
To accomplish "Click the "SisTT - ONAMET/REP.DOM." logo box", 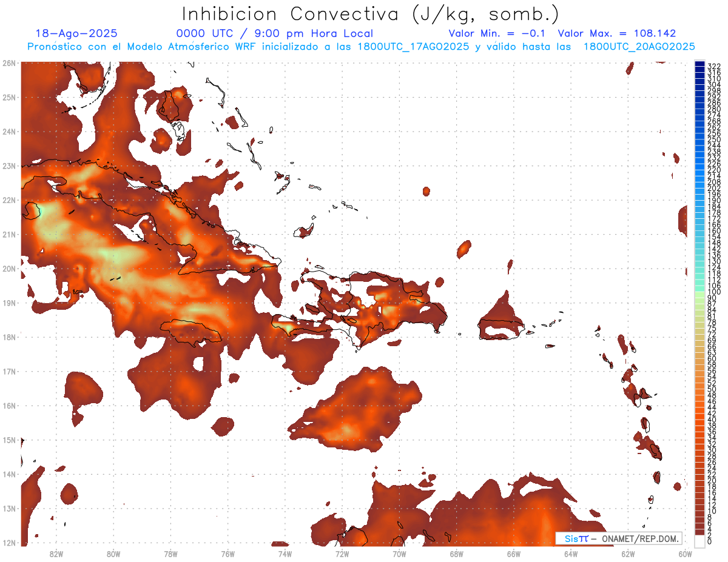I will 619,538.
